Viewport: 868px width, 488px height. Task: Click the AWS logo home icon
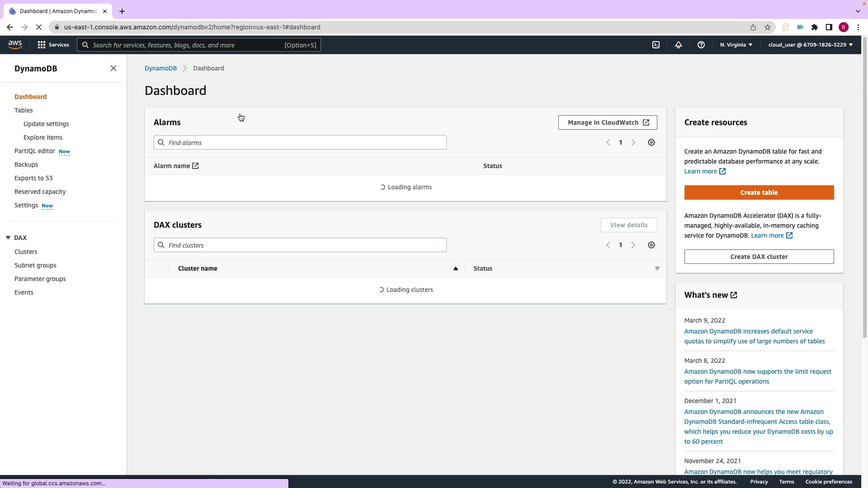point(15,44)
